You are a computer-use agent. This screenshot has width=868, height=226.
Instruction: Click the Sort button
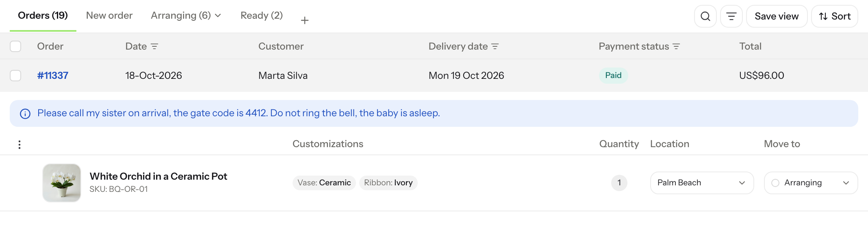[834, 16]
